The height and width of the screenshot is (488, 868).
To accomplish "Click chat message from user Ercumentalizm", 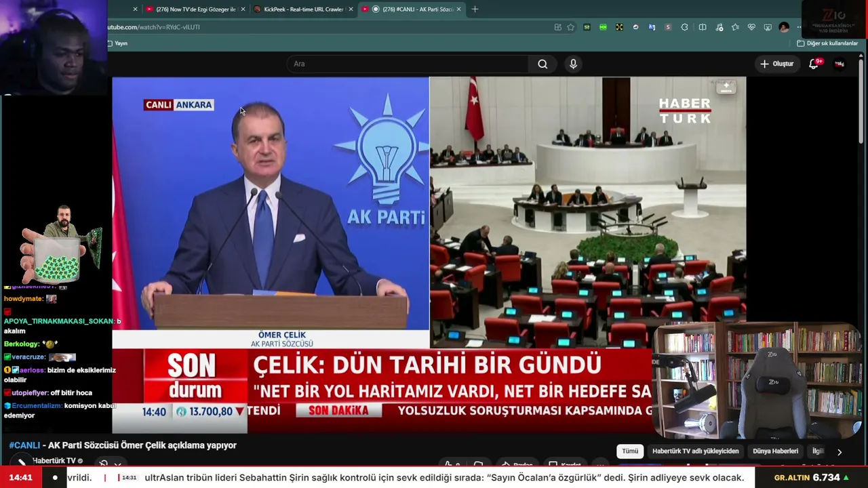I will point(60,411).
